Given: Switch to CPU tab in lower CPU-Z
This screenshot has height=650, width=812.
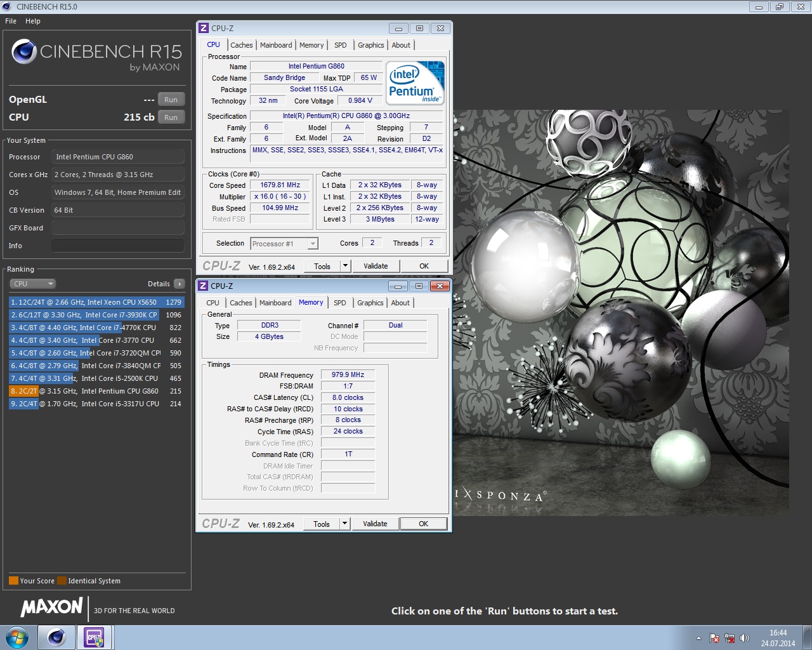Looking at the screenshot, I should click(x=213, y=303).
